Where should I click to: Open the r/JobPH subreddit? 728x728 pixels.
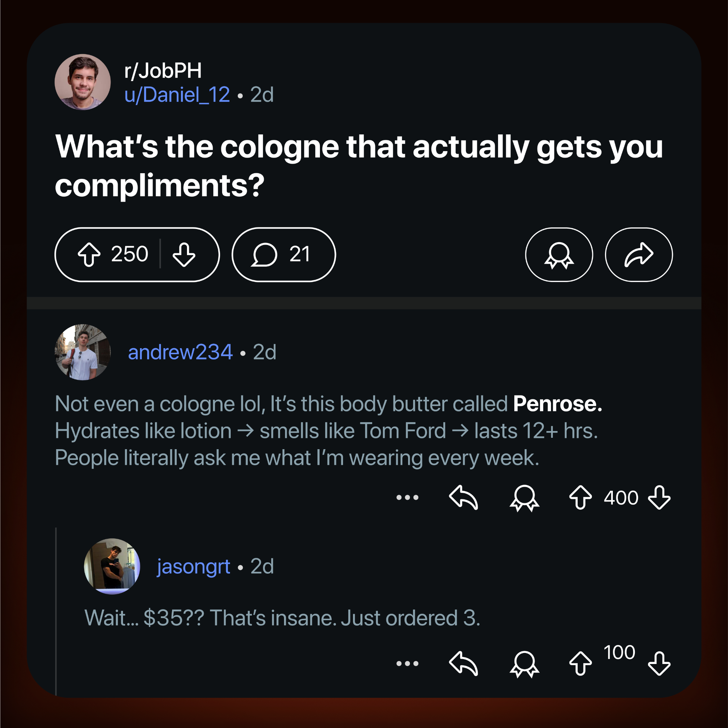pos(163,70)
